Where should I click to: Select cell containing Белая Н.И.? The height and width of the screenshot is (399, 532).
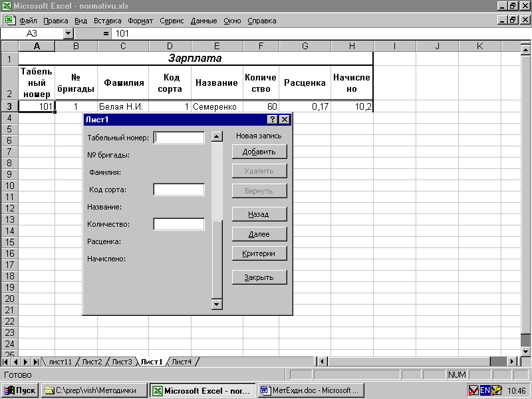tap(123, 106)
